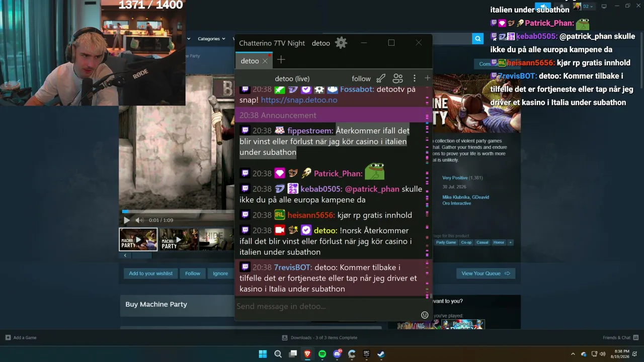Select the Co-op tag
This screenshot has width=644, height=362.
click(x=466, y=242)
